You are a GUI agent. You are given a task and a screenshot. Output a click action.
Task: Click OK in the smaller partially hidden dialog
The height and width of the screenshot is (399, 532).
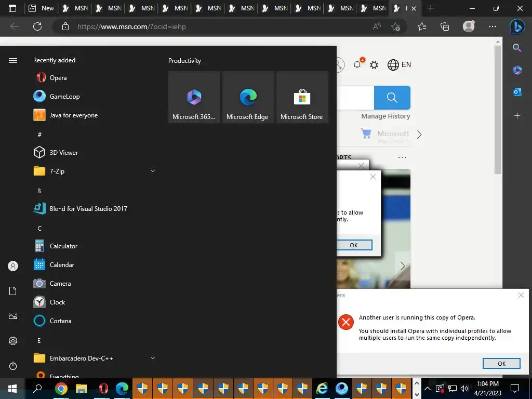(354, 245)
